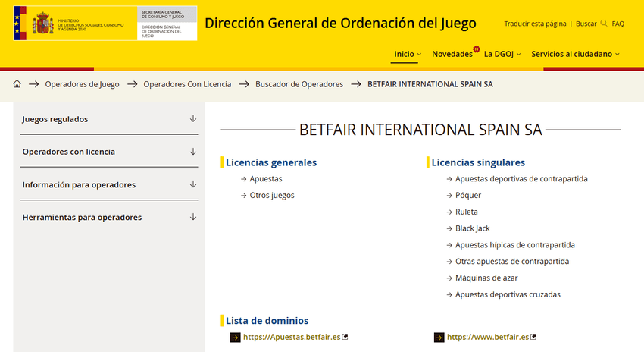
Task: Click Apuestas deportivas de contrapartida item
Action: click(x=521, y=178)
